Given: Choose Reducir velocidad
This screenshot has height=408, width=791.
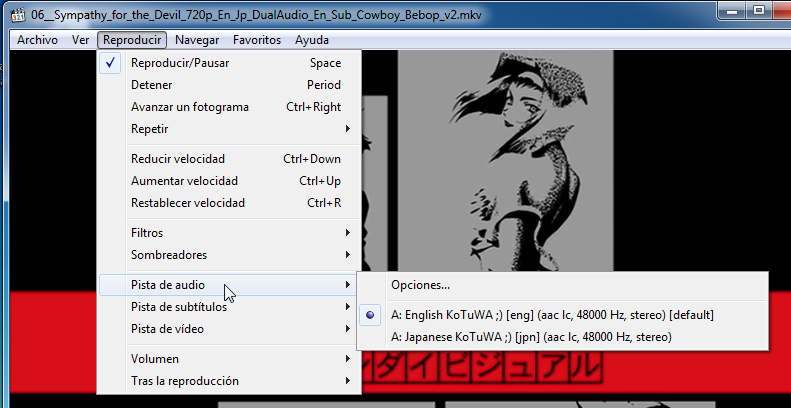Looking at the screenshot, I should point(230,159).
